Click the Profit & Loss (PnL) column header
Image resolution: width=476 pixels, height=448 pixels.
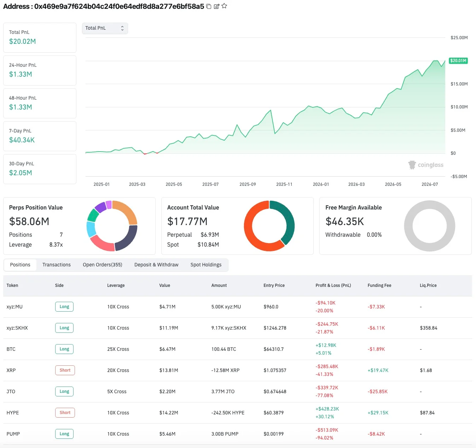[x=333, y=285]
